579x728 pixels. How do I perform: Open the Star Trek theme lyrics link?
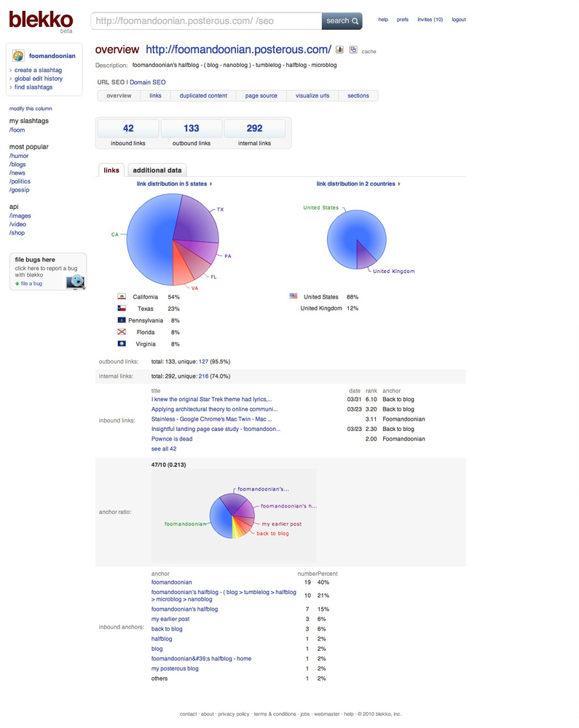tap(212, 399)
